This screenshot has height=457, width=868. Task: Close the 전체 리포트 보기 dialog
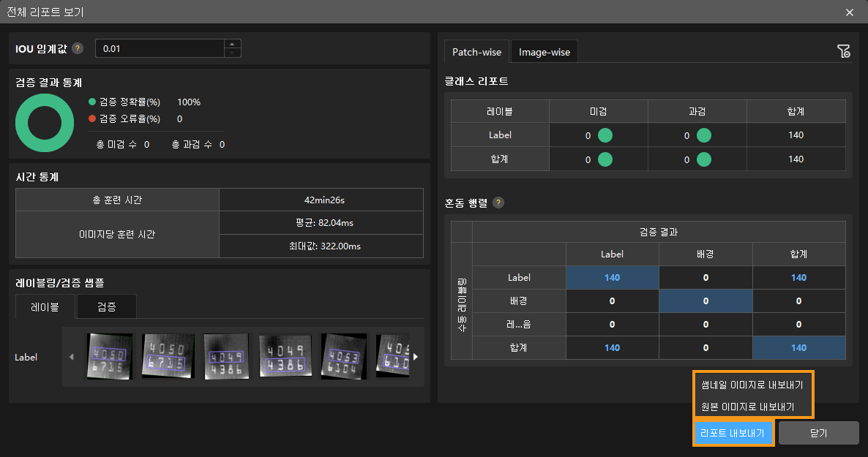click(x=850, y=12)
